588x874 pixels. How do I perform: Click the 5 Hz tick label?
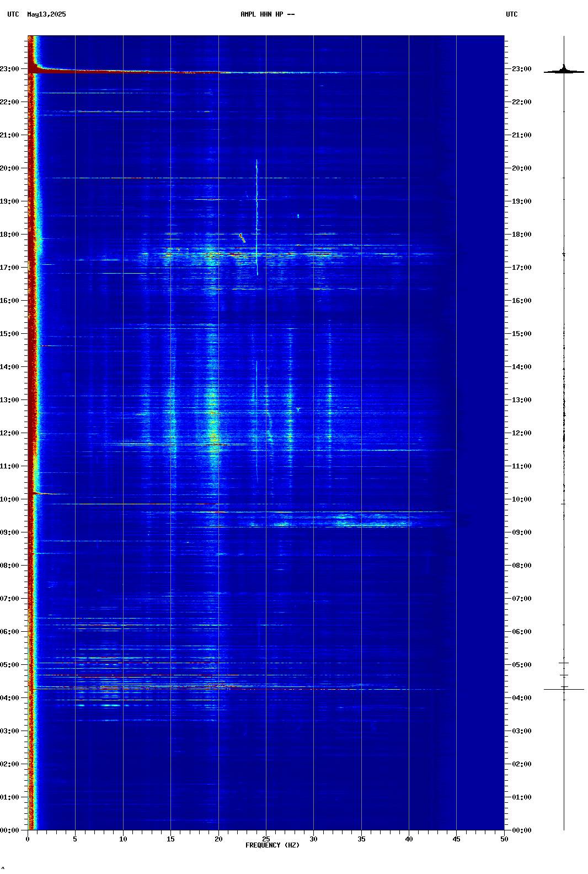[75, 839]
